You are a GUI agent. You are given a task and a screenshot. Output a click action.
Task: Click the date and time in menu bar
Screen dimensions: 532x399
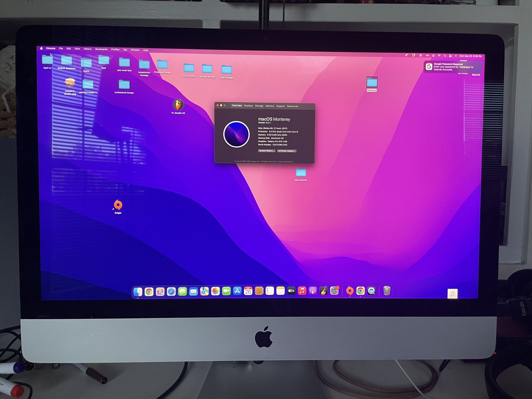click(x=470, y=56)
